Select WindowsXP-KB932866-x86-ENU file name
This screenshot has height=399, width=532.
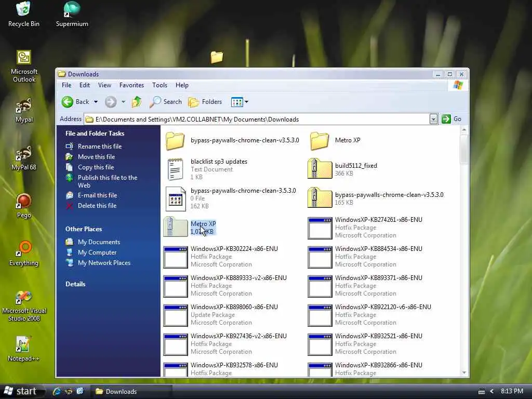click(x=379, y=365)
